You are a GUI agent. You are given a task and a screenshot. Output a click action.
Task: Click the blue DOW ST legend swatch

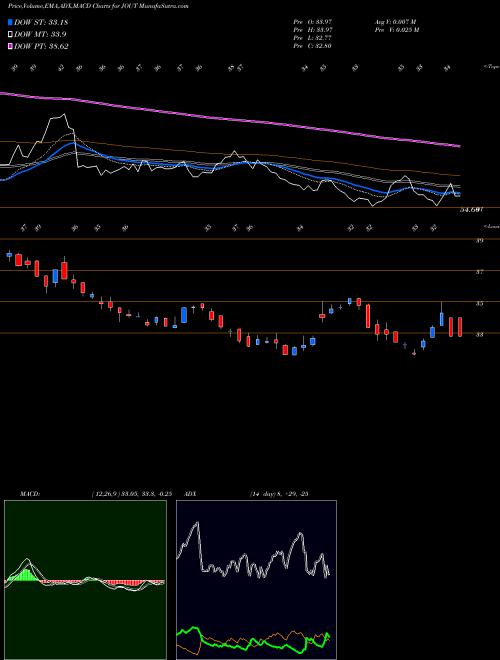pyautogui.click(x=11, y=22)
